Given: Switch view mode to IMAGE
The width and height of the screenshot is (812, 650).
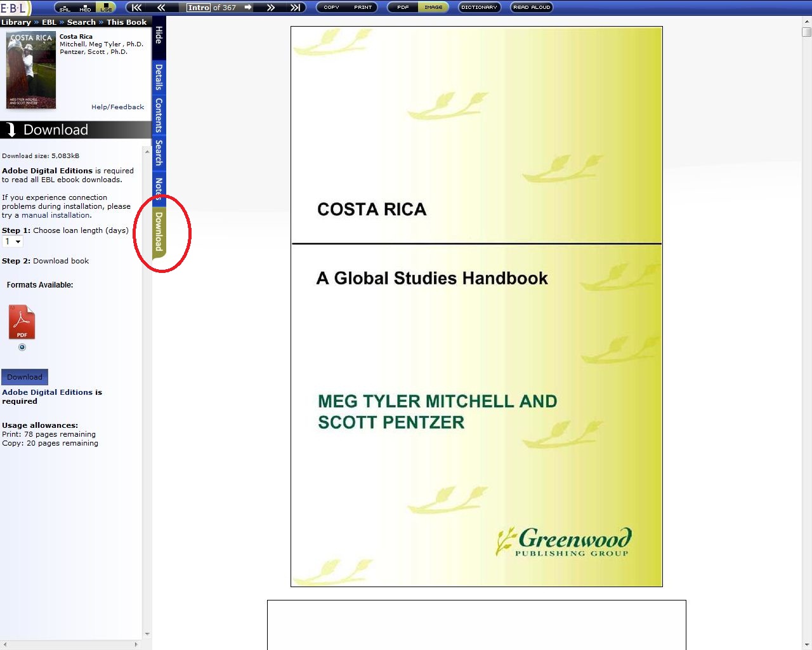Looking at the screenshot, I should (433, 8).
